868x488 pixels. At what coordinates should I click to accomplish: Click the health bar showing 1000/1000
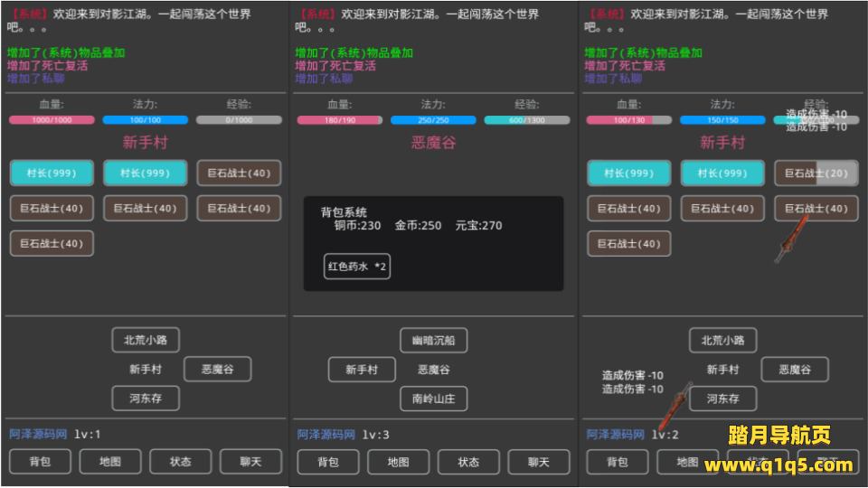pyautogui.click(x=52, y=120)
